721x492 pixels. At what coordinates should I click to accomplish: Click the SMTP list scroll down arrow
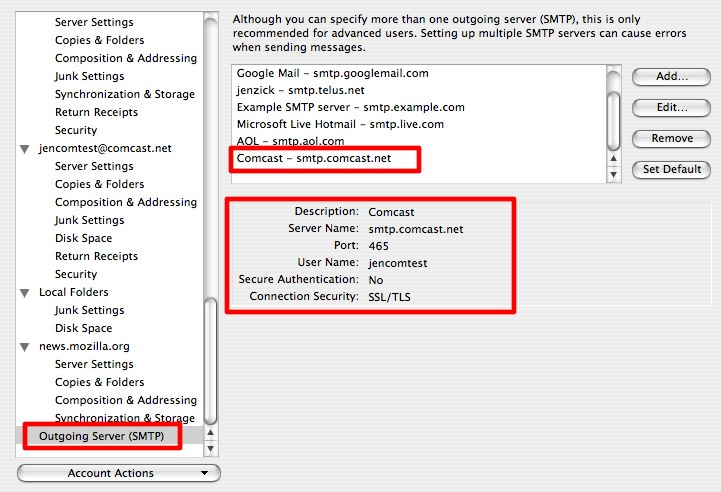(613, 175)
